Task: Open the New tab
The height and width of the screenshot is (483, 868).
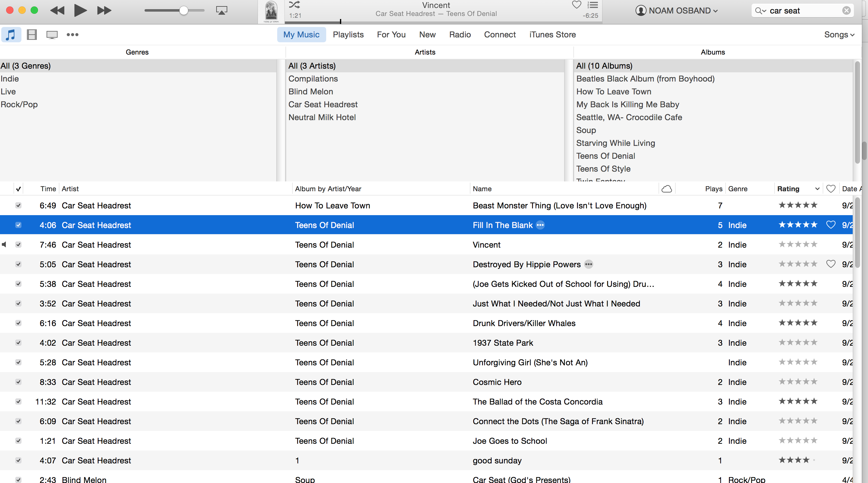Action: pos(427,34)
